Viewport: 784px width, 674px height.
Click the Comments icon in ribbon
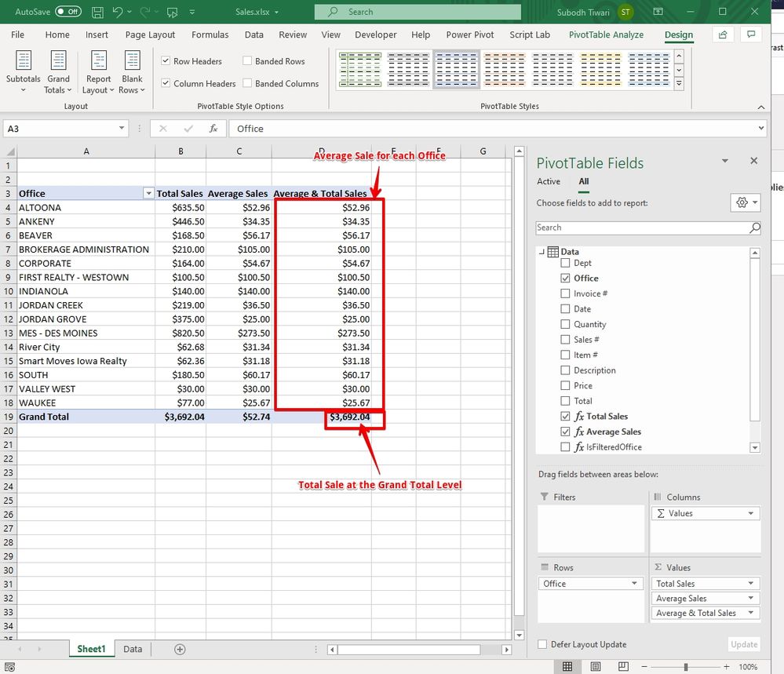point(751,35)
